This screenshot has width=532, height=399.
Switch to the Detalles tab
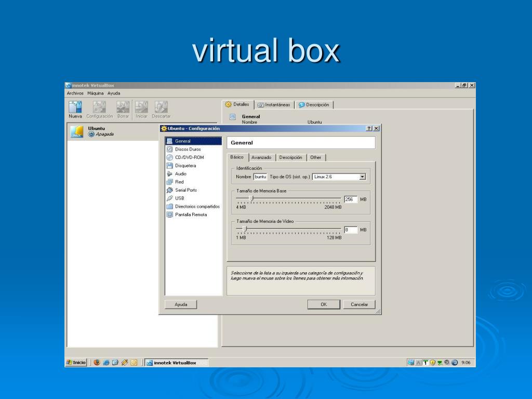pyautogui.click(x=238, y=104)
